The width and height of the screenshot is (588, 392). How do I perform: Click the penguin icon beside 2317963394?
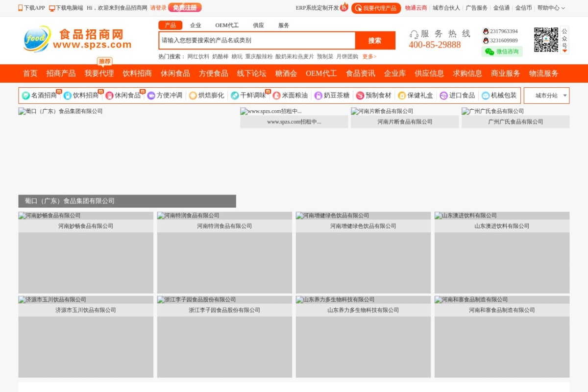[x=486, y=31]
